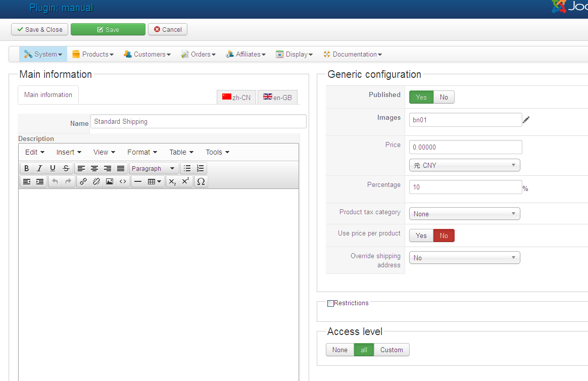The height and width of the screenshot is (381, 588).
Task: Open the editor's Format menu
Action: click(x=142, y=152)
